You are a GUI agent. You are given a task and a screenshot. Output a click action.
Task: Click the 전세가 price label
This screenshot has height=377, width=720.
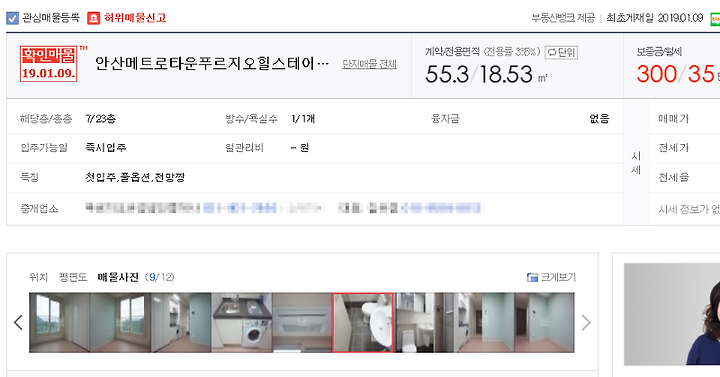(x=674, y=148)
